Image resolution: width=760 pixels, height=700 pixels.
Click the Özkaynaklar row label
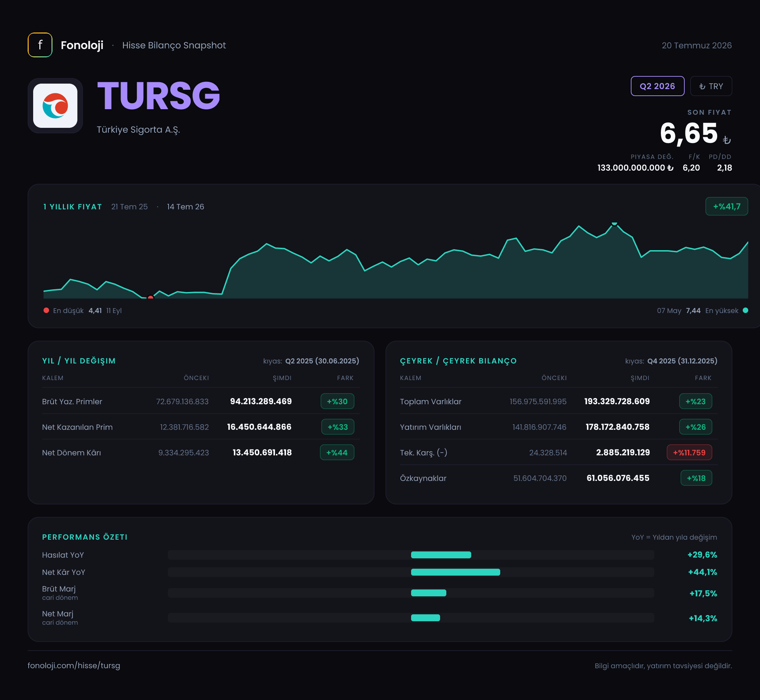[x=423, y=479]
